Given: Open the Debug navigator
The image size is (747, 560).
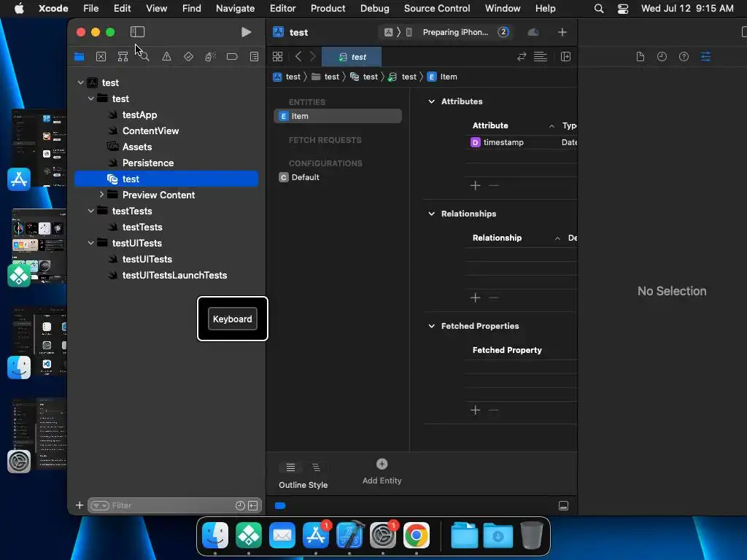Looking at the screenshot, I should tap(210, 57).
